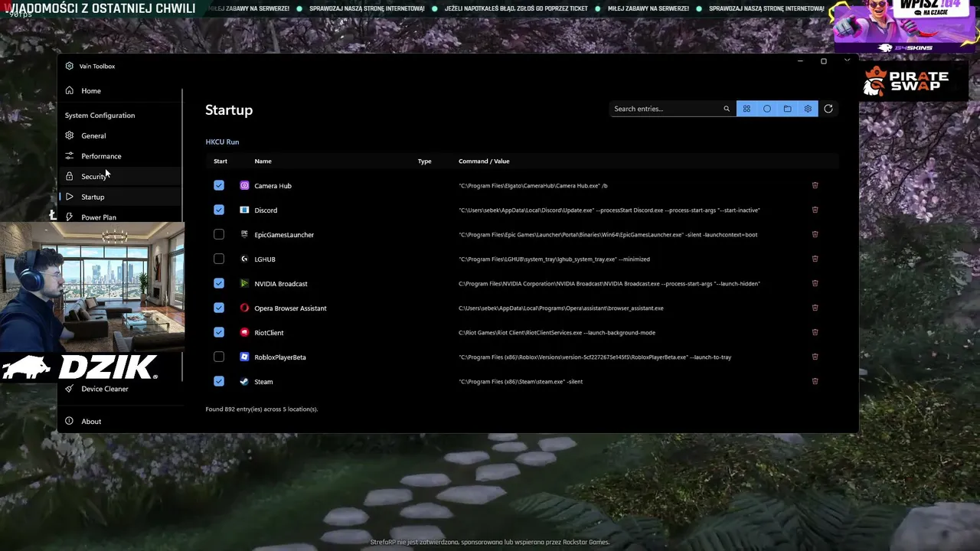Uncheck Opera Browser Assistant startup checkbox
The width and height of the screenshot is (980, 551).
tap(219, 308)
